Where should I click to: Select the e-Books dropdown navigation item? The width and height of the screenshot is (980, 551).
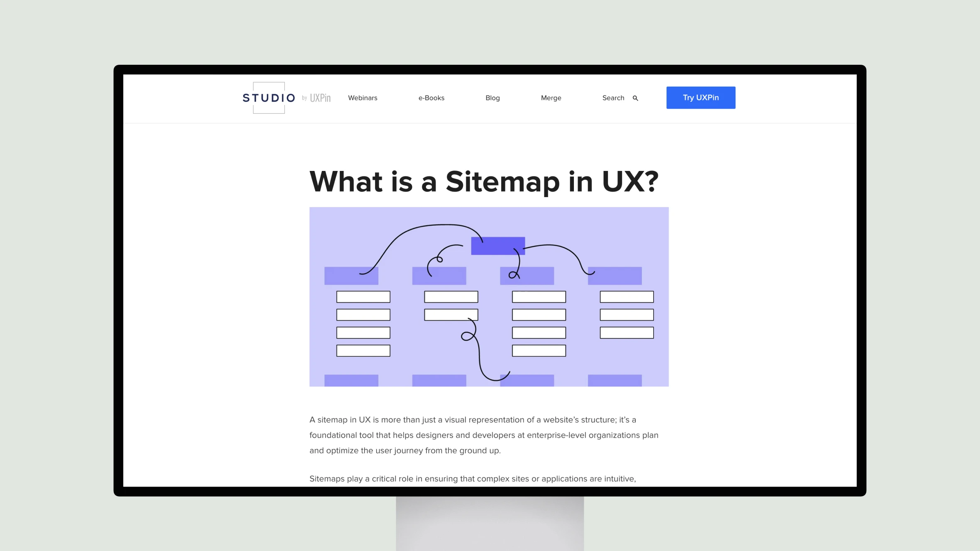tap(431, 98)
